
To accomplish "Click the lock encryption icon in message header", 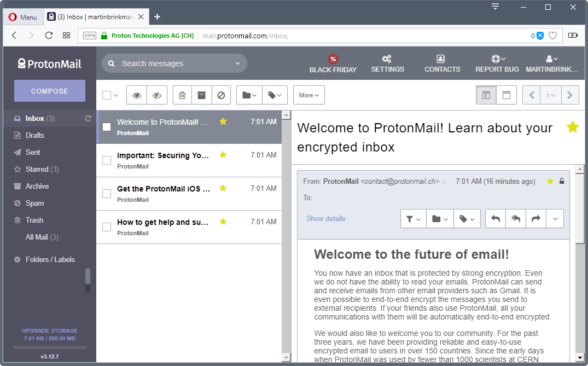I will (x=562, y=181).
